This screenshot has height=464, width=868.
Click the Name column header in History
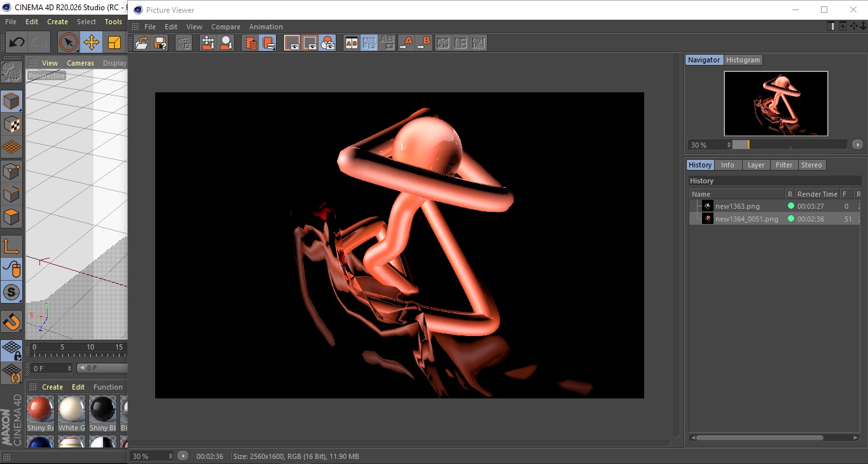738,194
